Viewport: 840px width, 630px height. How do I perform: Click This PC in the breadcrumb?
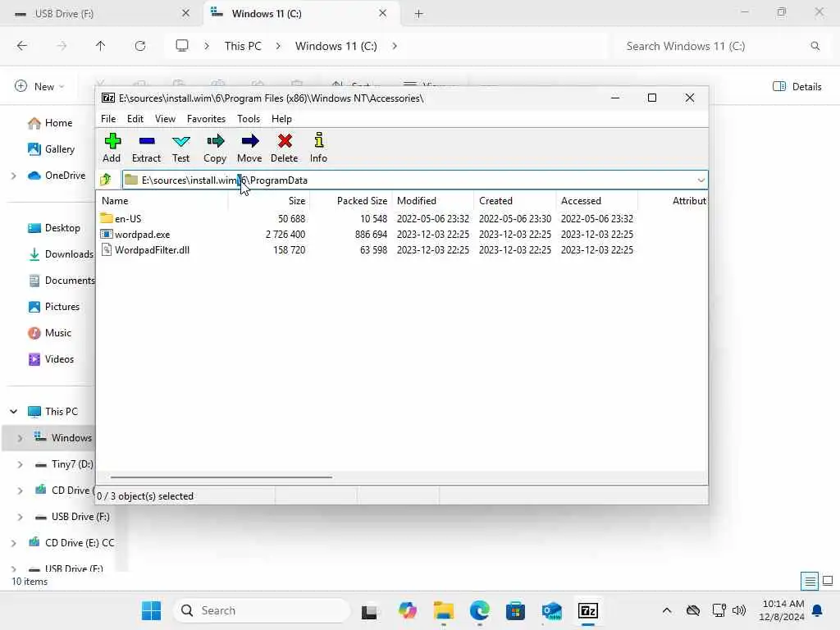(x=243, y=46)
